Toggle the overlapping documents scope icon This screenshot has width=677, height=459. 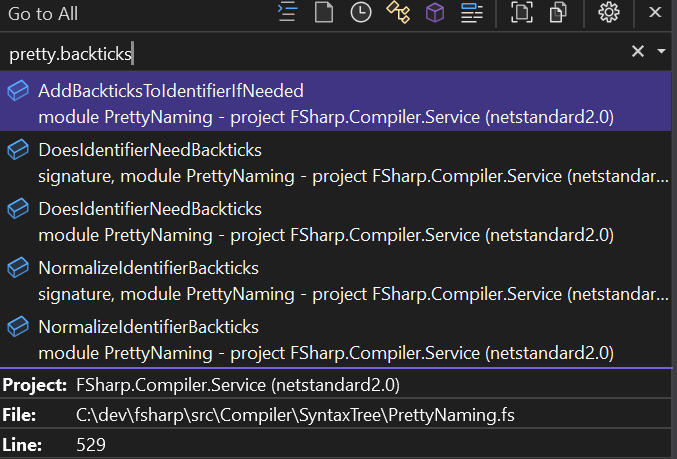coord(559,13)
